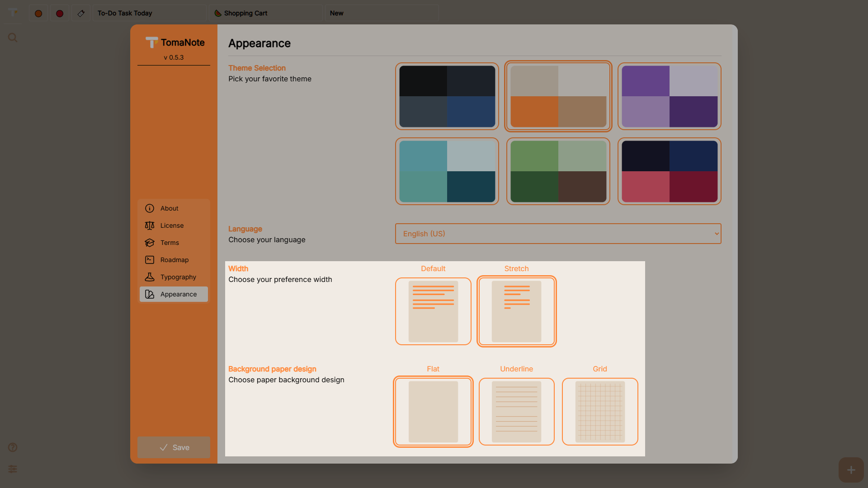This screenshot has height=488, width=868.
Task: Select the Appearance label in sidebar
Action: tap(179, 294)
